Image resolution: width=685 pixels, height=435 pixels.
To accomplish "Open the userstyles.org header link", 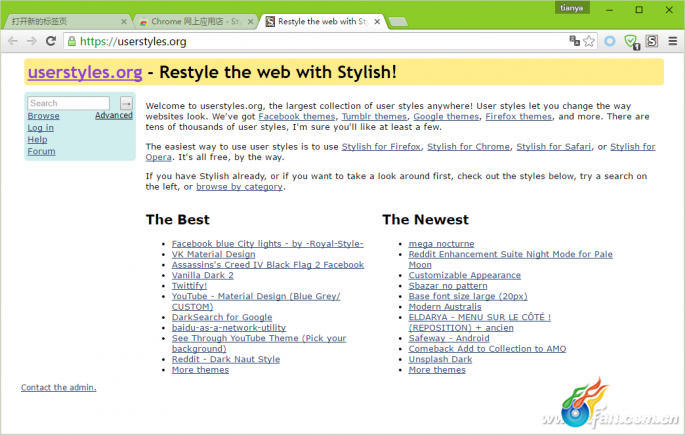I will 85,72.
